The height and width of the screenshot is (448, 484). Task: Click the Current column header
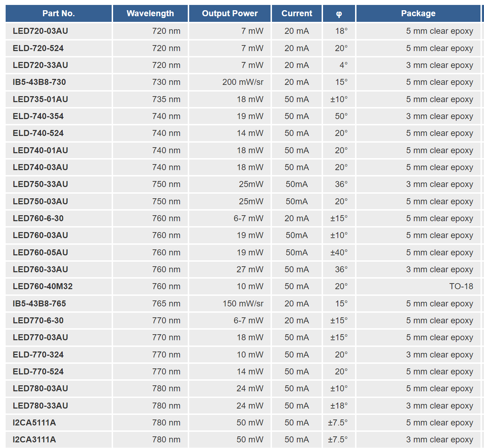tap(297, 13)
